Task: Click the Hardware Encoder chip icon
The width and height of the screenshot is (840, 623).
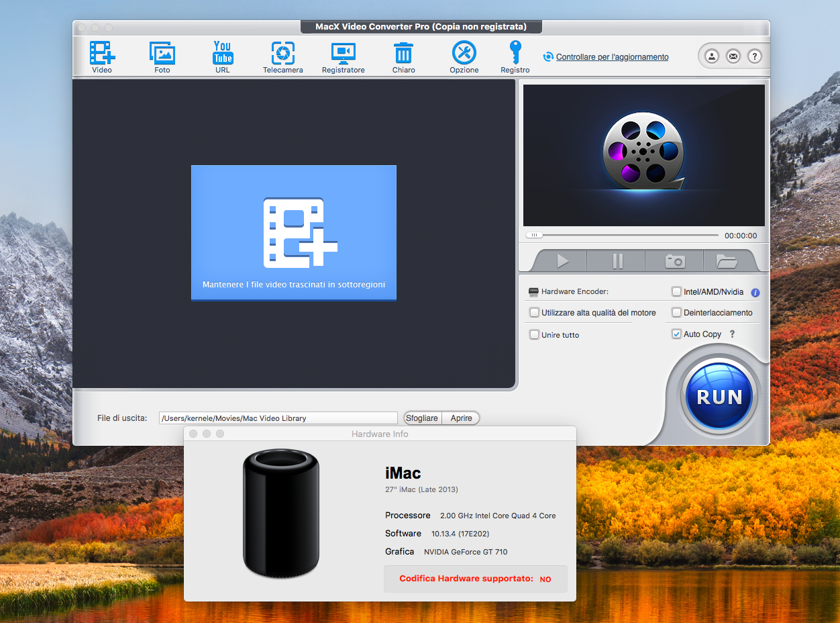Action: 533,292
